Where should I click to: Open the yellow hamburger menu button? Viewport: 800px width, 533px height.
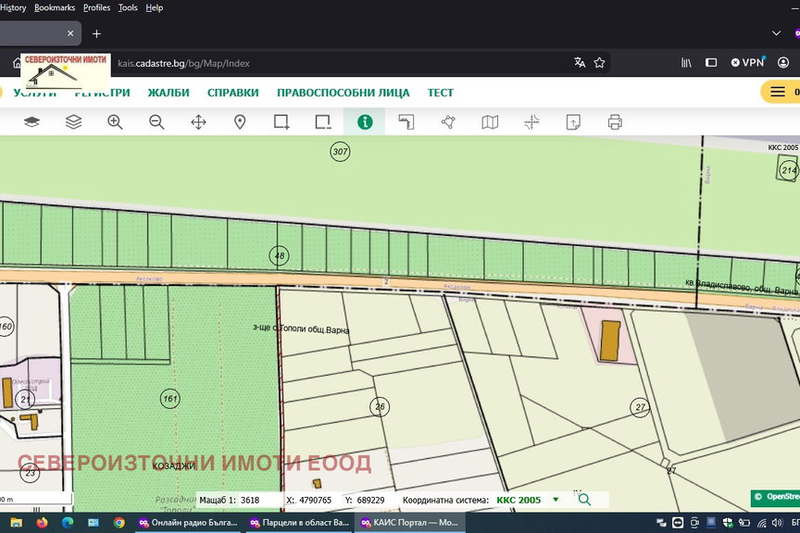click(778, 92)
